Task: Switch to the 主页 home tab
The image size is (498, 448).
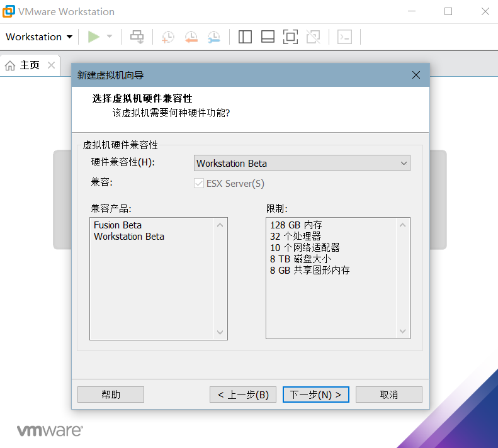Action: 30,65
